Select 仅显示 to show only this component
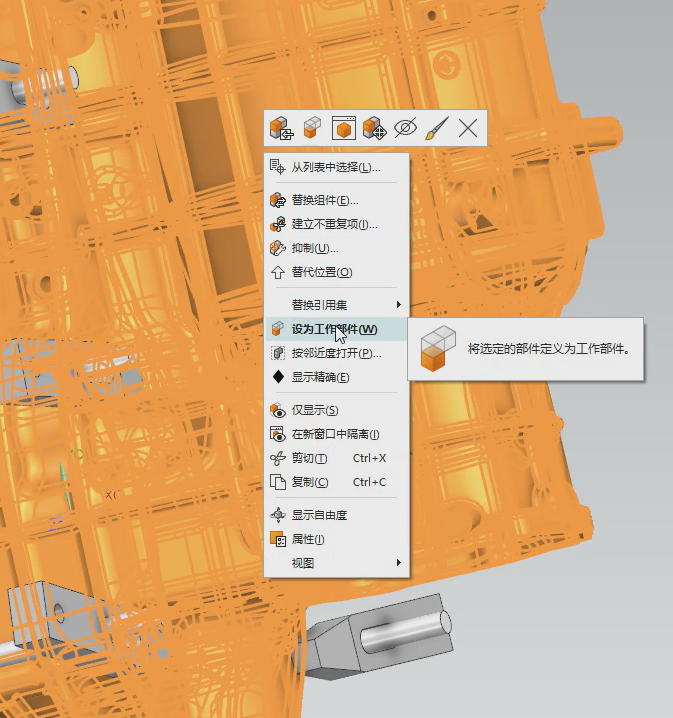673x718 pixels. [314, 410]
